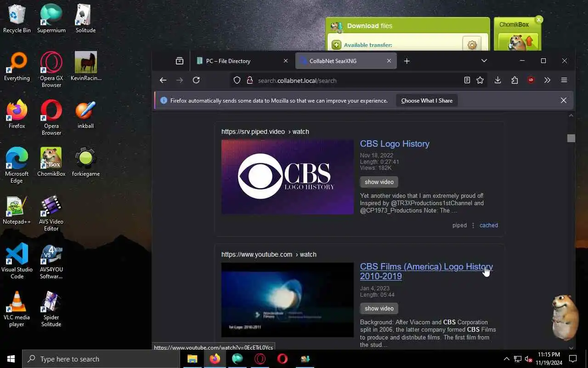This screenshot has width=588, height=368.
Task: Open the Recycle Bin desktop icon
Action: (17, 19)
